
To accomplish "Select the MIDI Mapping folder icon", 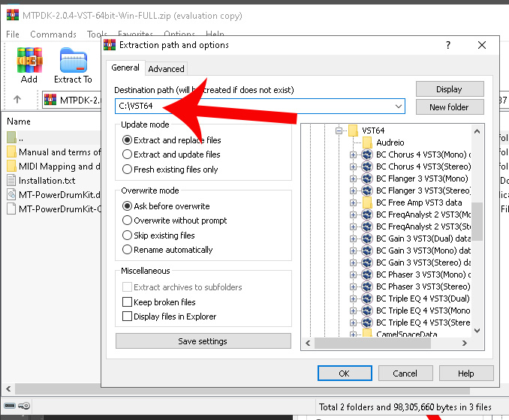I will tap(11, 166).
